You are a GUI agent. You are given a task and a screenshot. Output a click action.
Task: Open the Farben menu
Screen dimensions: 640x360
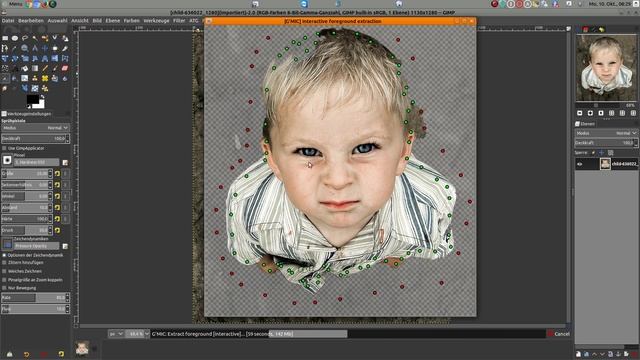(131, 20)
